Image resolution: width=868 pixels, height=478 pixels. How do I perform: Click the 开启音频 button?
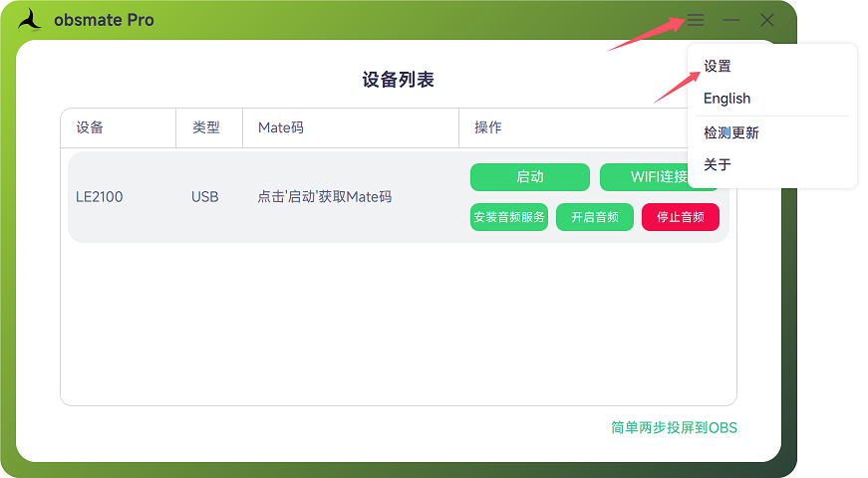(x=595, y=217)
